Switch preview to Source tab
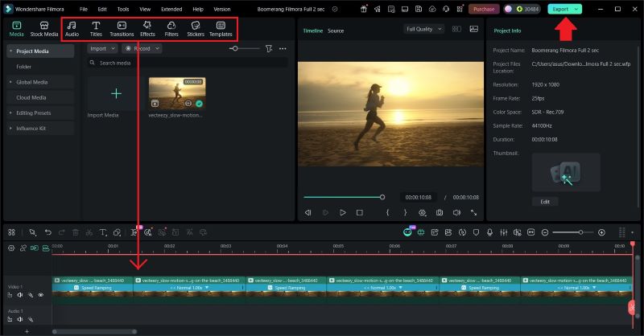This screenshot has height=336, width=644. point(336,31)
